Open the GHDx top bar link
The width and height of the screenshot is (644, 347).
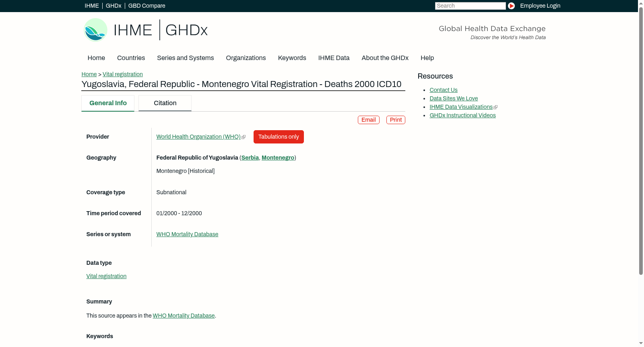pos(114,6)
